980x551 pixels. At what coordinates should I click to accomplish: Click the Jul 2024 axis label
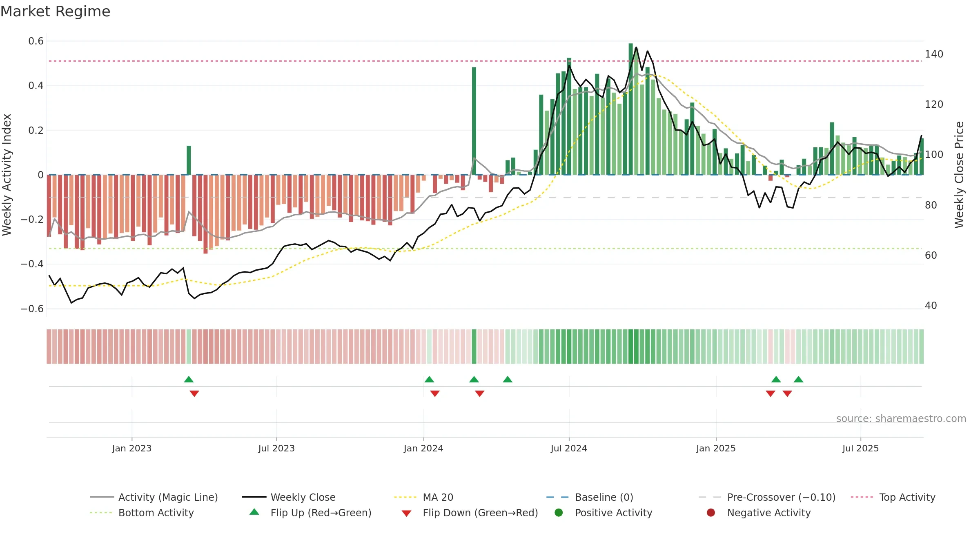(x=569, y=448)
